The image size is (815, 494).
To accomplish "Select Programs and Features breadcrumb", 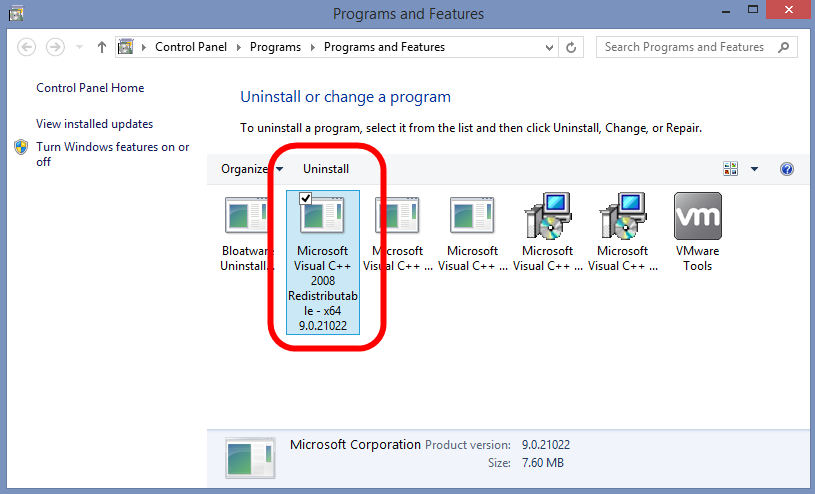I will point(384,47).
